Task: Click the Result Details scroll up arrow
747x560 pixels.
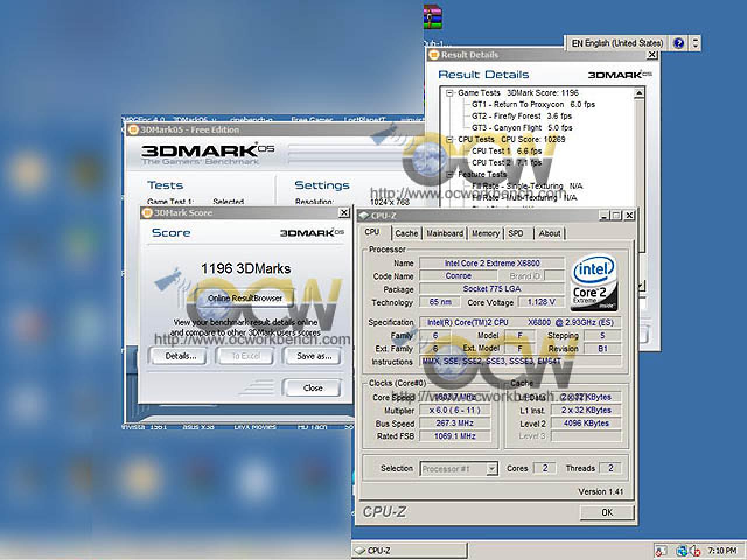Action: tap(639, 93)
